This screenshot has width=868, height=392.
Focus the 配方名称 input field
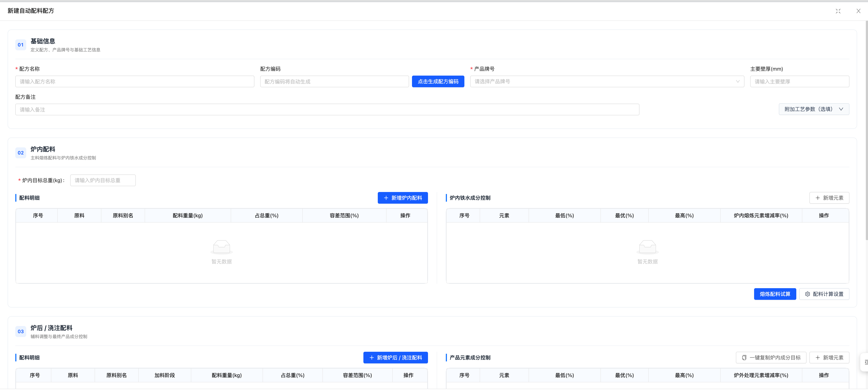[x=134, y=81]
